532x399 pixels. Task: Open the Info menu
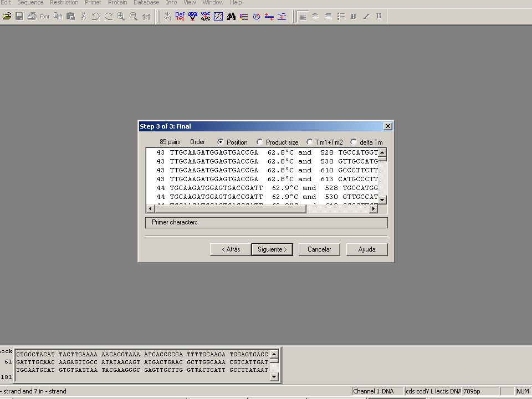171,3
